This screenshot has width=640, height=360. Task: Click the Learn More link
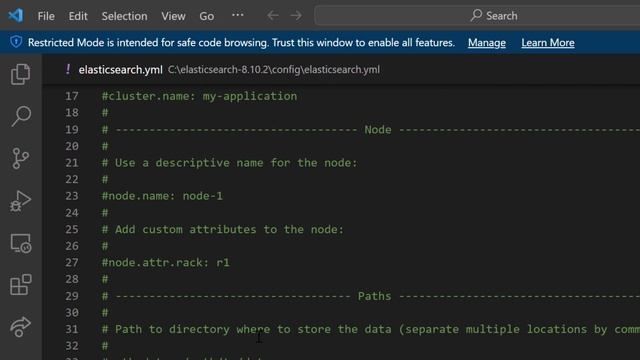click(x=548, y=42)
